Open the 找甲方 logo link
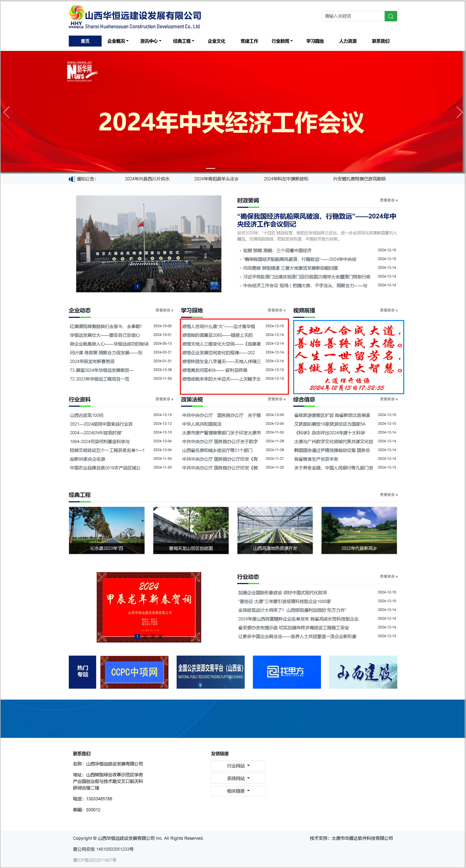 (x=286, y=672)
